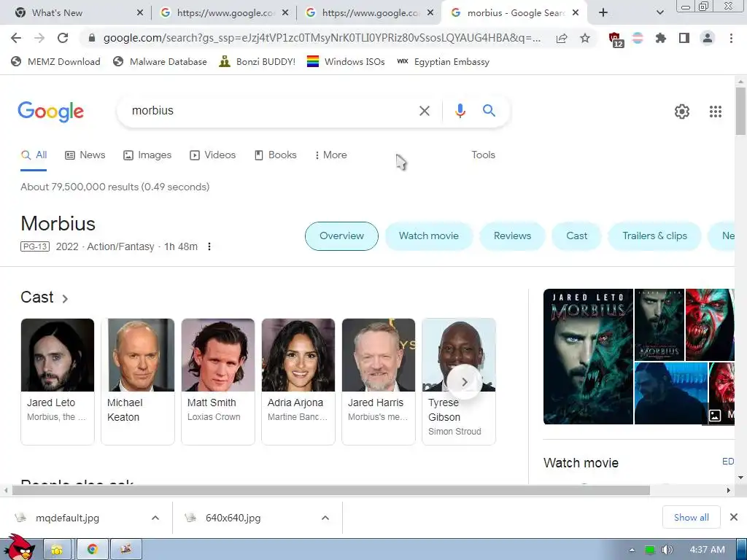Open the Extensions puzzle piece menu
The image size is (747, 560).
[x=661, y=38]
